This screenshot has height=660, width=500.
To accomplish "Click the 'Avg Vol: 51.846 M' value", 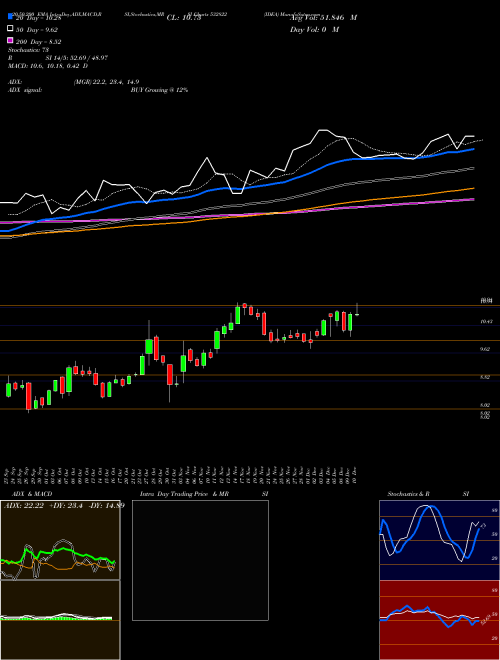I will 323,17.
